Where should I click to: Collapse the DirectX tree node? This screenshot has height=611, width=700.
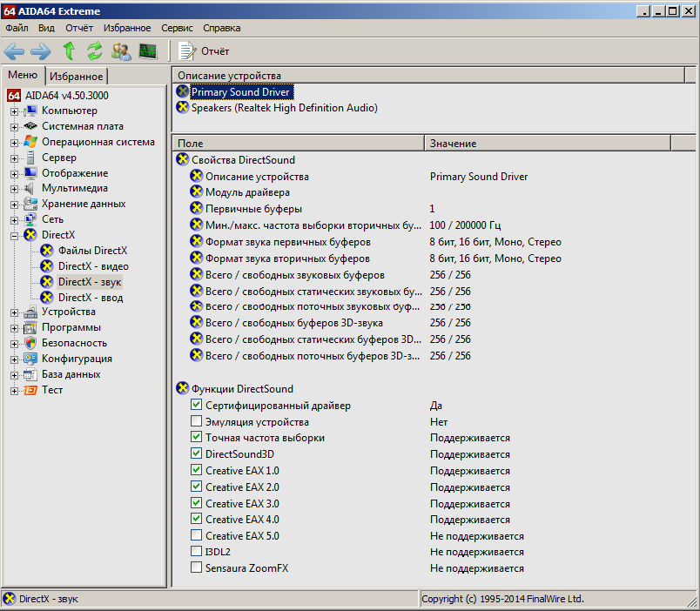pos(14,236)
